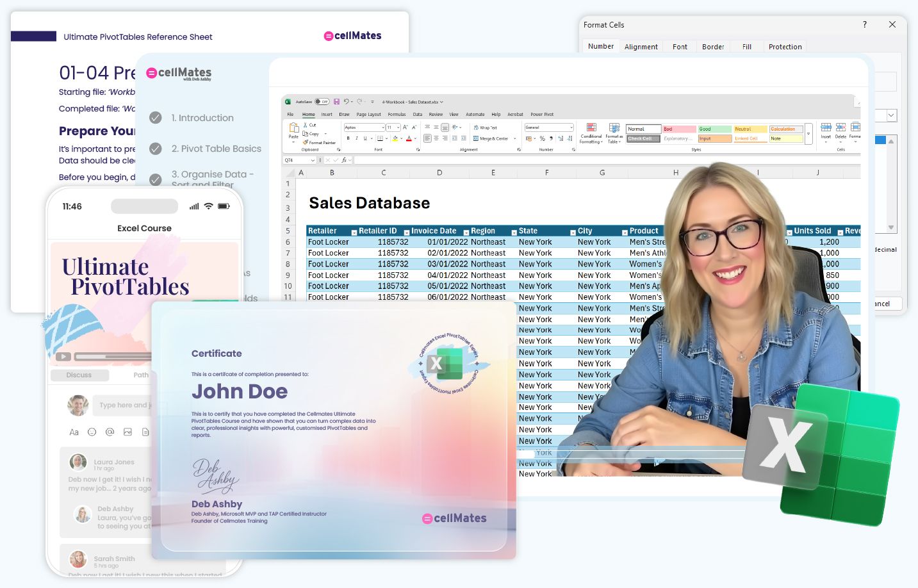
Task: Click the Type here comment field
Action: point(123,405)
